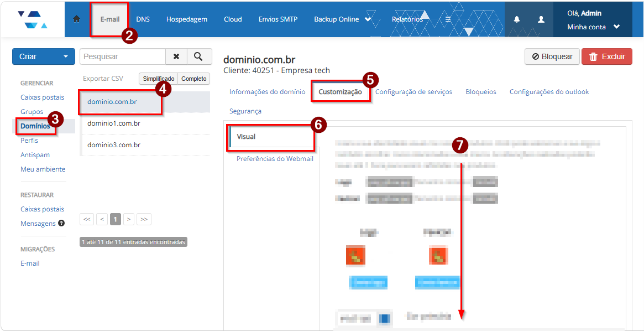Image resolution: width=644 pixels, height=331 pixels.
Task: Open the E-mail menu
Action: (109, 19)
